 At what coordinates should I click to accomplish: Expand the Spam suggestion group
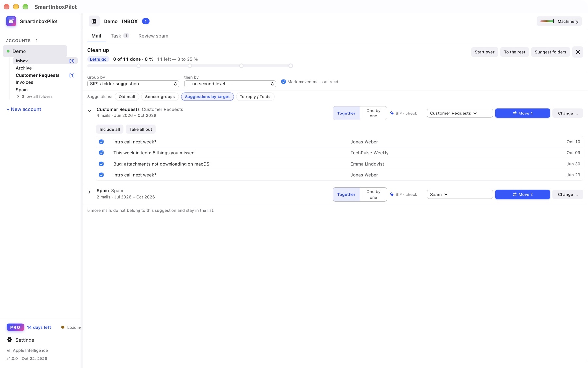tap(89, 192)
